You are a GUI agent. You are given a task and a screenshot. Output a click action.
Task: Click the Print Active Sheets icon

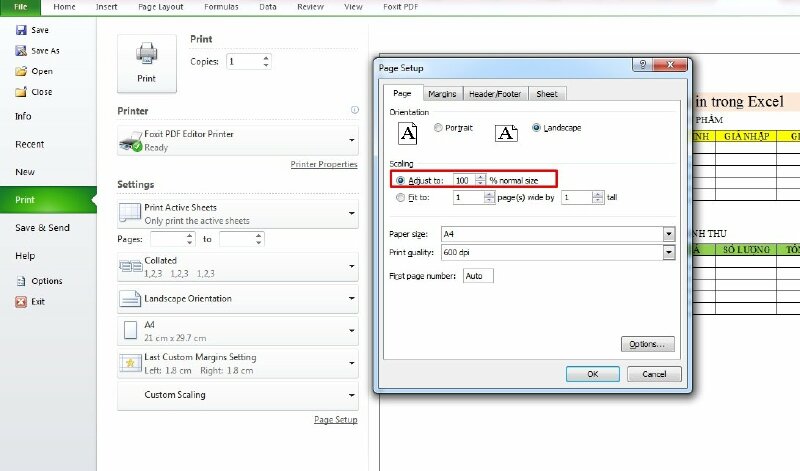coord(130,213)
